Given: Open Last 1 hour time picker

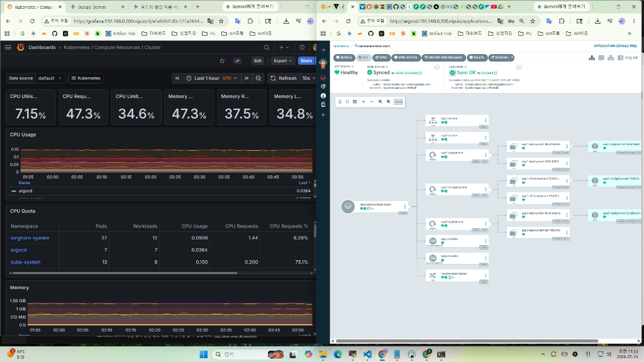Looking at the screenshot, I should pyautogui.click(x=211, y=78).
